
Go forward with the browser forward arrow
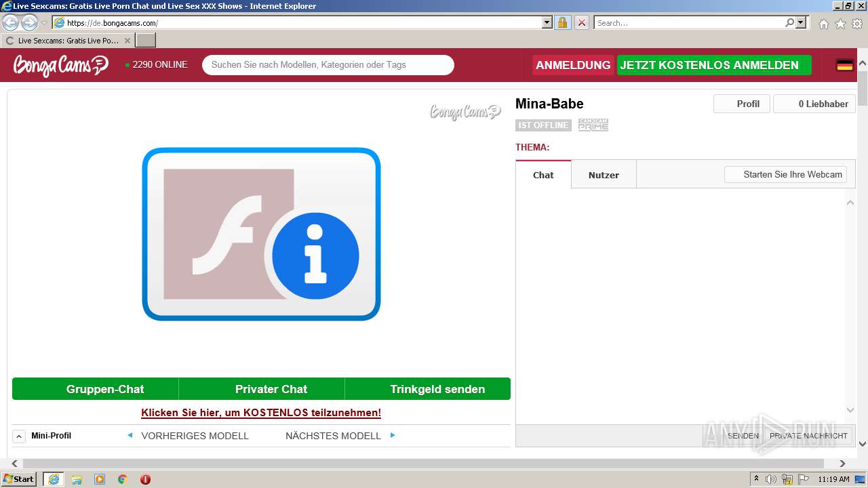point(29,23)
